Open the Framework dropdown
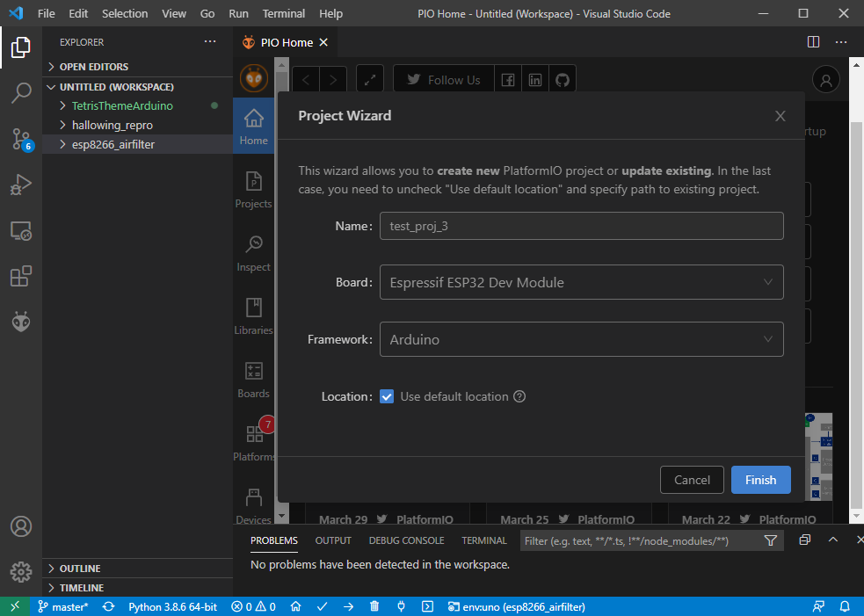 click(581, 339)
